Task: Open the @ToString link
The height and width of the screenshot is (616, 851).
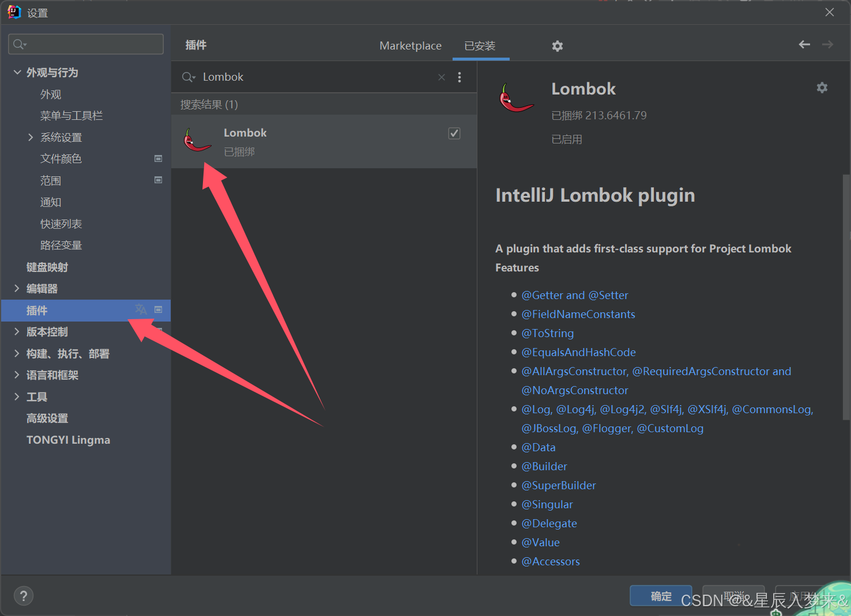Action: (548, 333)
